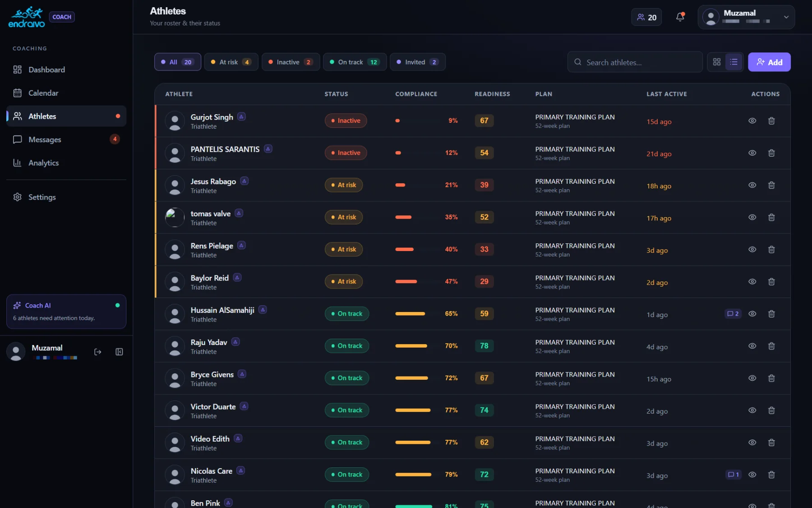Filter athletes by On track

tap(355, 62)
